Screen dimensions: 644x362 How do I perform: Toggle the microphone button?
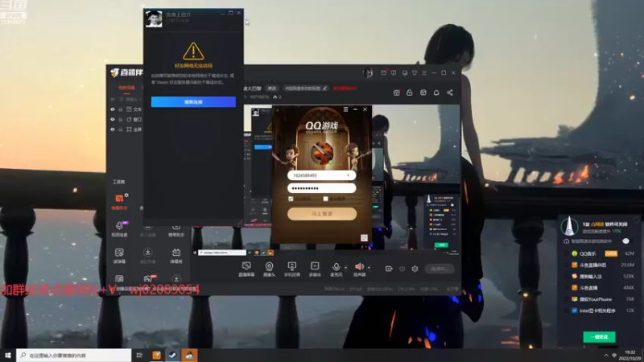tap(336, 269)
